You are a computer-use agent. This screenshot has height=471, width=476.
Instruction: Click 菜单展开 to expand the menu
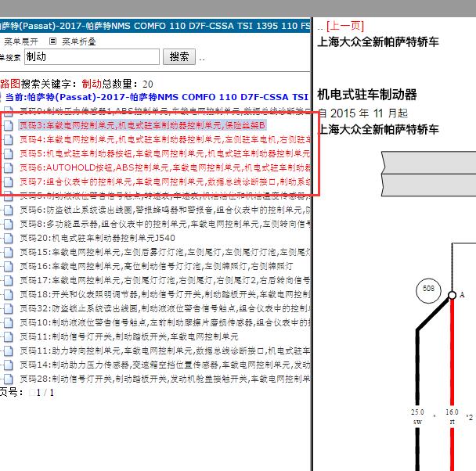tap(21, 41)
